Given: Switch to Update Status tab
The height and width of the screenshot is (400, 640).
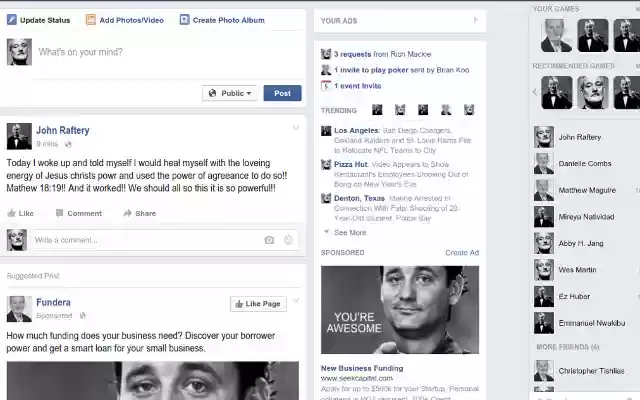Looking at the screenshot, I should click(x=39, y=20).
